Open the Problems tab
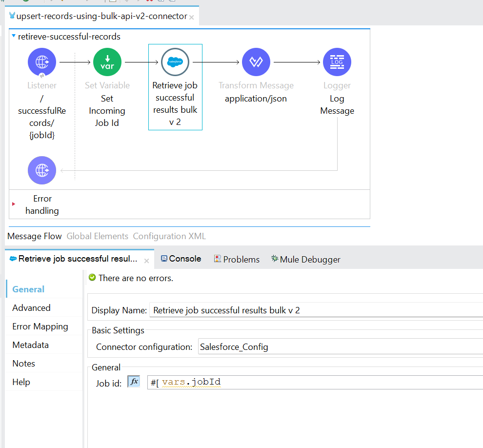The image size is (483, 448). point(237,260)
